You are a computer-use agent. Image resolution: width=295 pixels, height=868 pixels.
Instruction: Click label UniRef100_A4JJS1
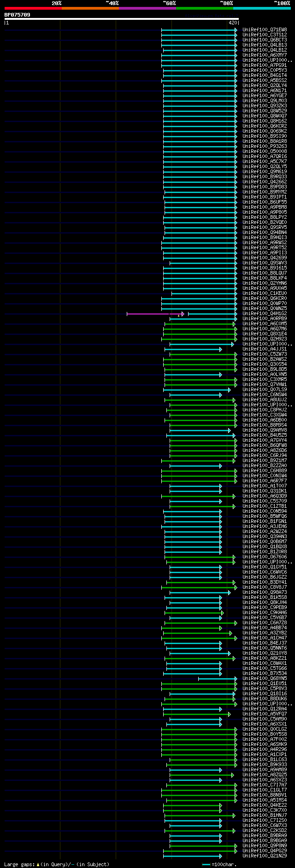pos(265,349)
